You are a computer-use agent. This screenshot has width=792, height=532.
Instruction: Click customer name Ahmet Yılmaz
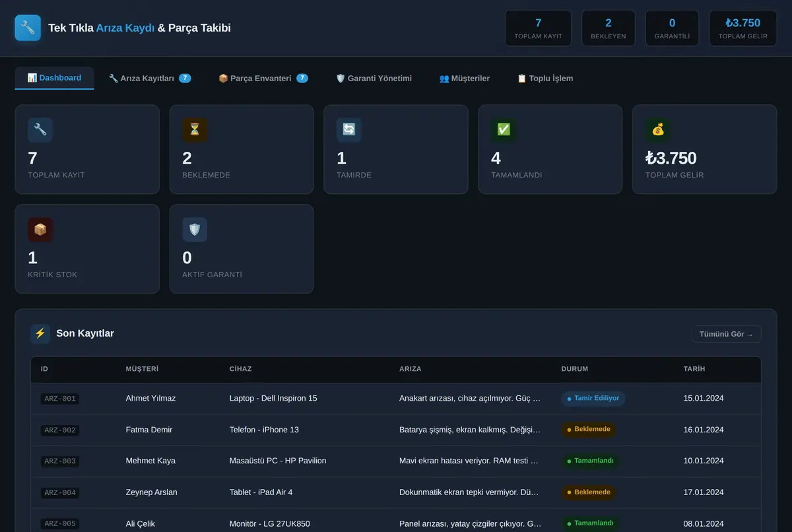pyautogui.click(x=150, y=398)
